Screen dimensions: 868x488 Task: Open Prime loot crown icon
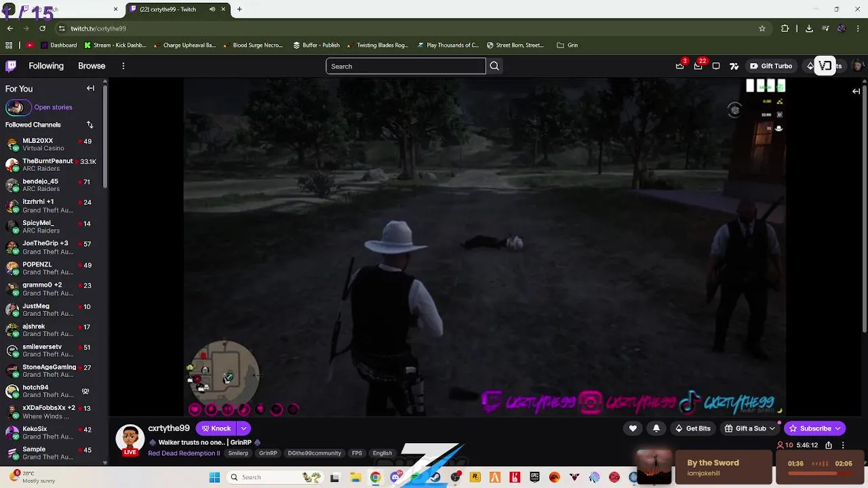[x=680, y=66]
